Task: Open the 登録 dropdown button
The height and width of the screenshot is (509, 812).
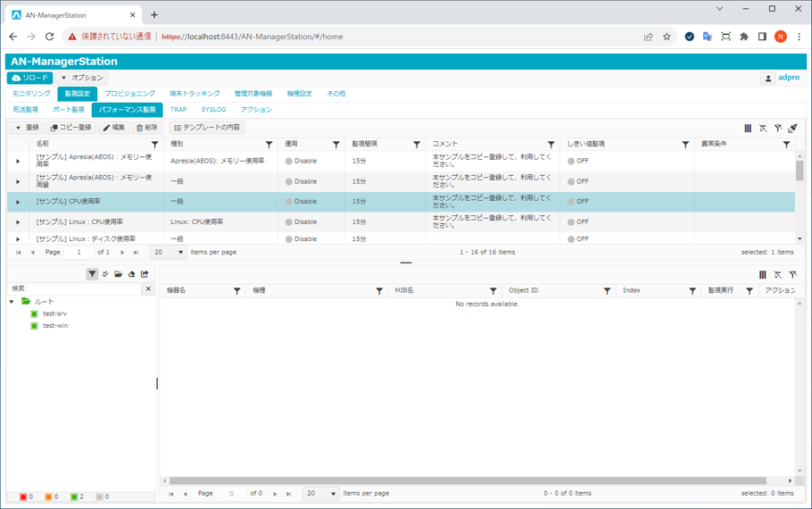Action: tap(27, 128)
